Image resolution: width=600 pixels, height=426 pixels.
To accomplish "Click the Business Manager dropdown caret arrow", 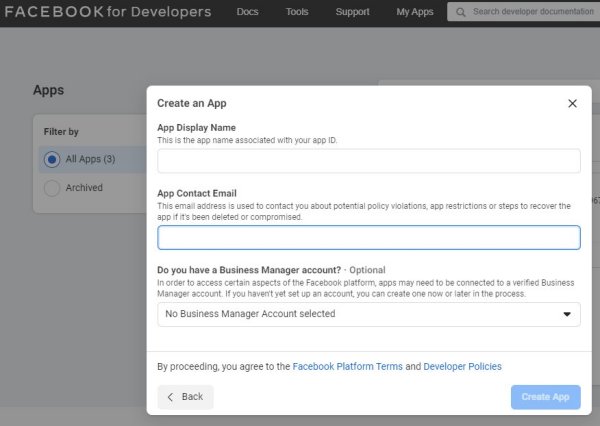I will click(567, 314).
